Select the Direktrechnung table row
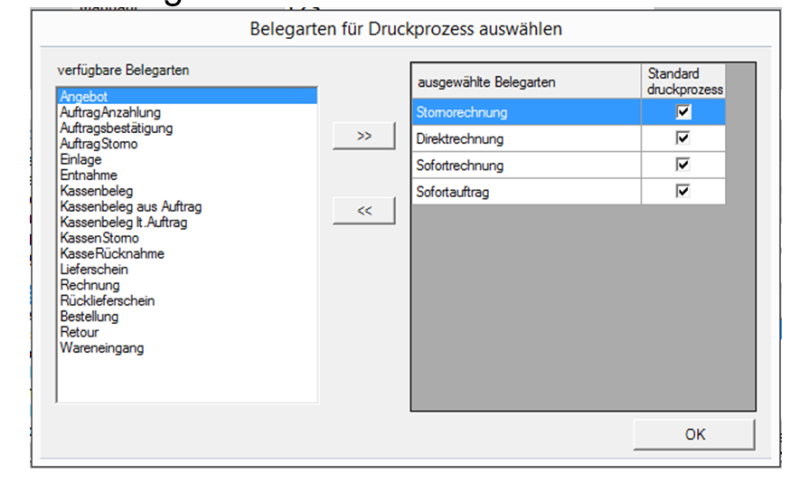Screen dimensions: 800x484 [x=460, y=139]
